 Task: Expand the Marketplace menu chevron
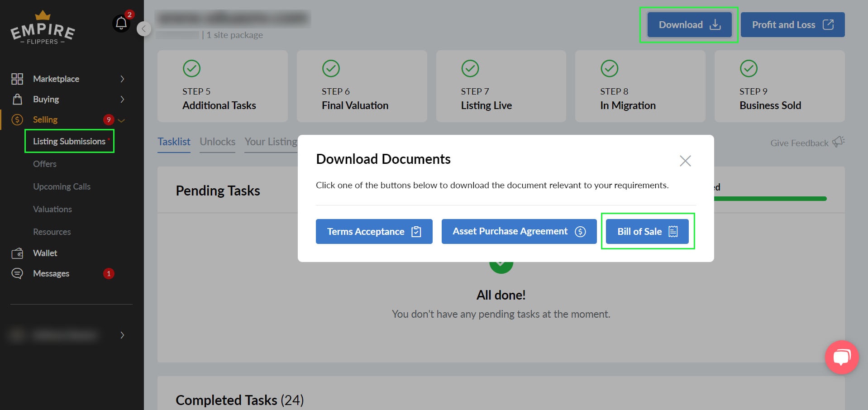click(x=122, y=79)
